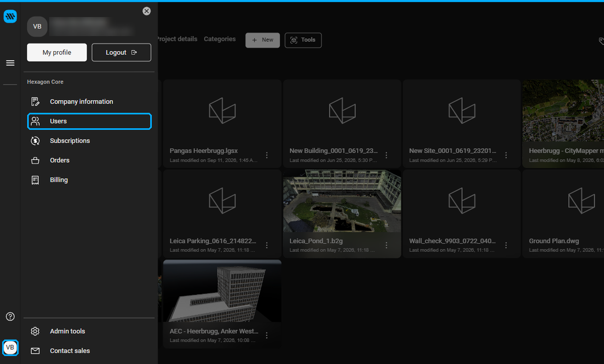The width and height of the screenshot is (604, 364).
Task: Open the Heerbrugg - CityMapper aerial thumbnail
Action: click(563, 111)
